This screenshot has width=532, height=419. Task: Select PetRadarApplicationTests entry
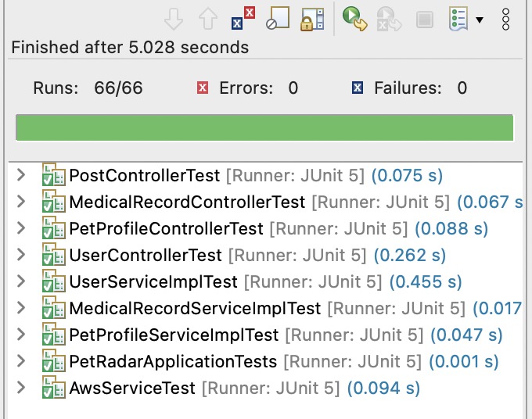[x=173, y=361]
